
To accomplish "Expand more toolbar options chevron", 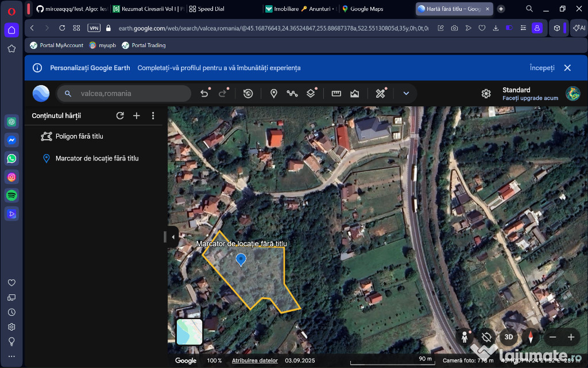I will pyautogui.click(x=406, y=94).
